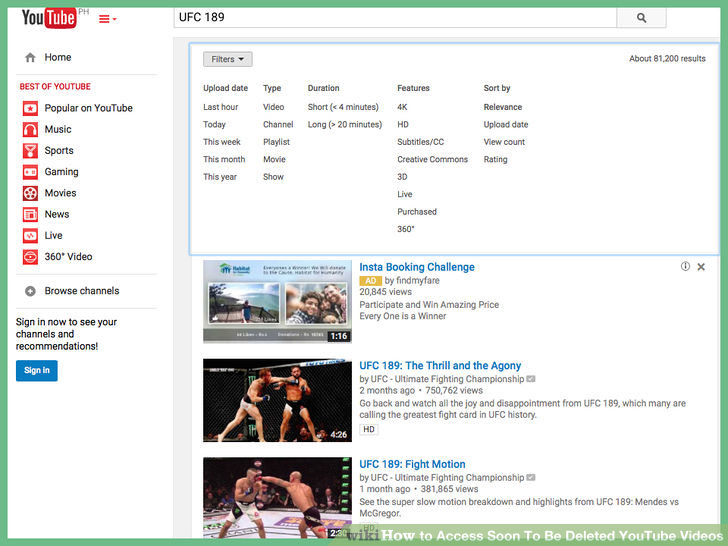This screenshot has height=546, width=728.
Task: Open the Sports sidebar entry
Action: (59, 151)
